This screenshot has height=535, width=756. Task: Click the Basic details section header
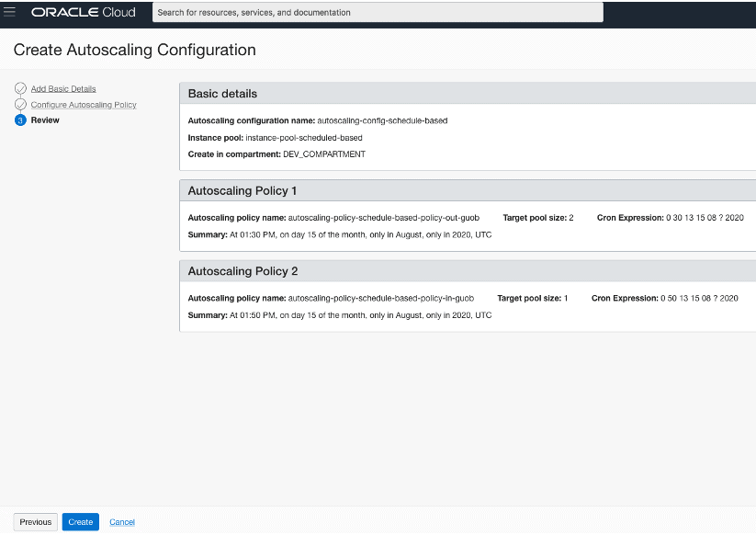[x=222, y=94]
